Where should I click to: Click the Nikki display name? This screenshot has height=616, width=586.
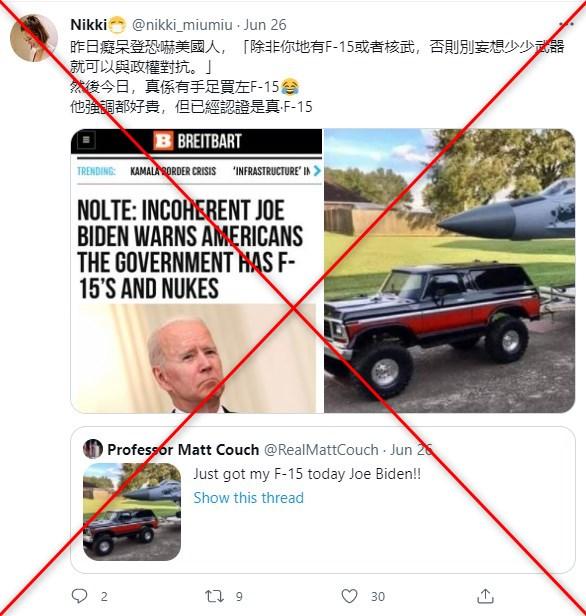click(x=88, y=25)
